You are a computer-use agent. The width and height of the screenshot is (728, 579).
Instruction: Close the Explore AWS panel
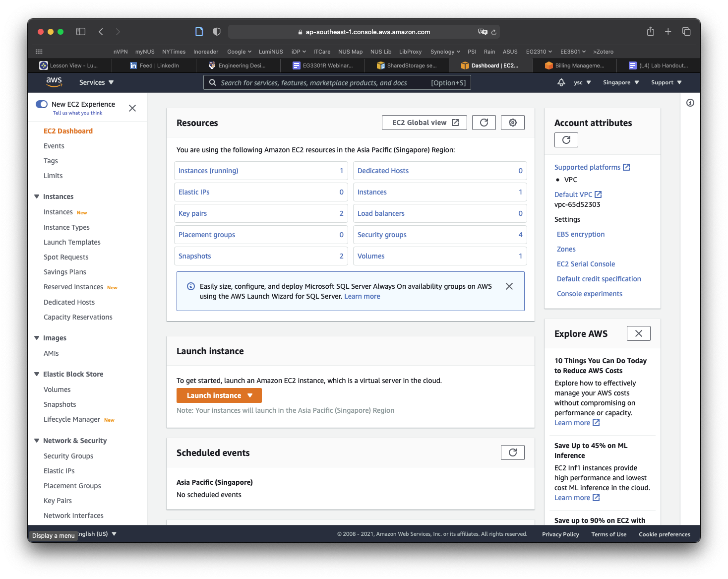[638, 333]
